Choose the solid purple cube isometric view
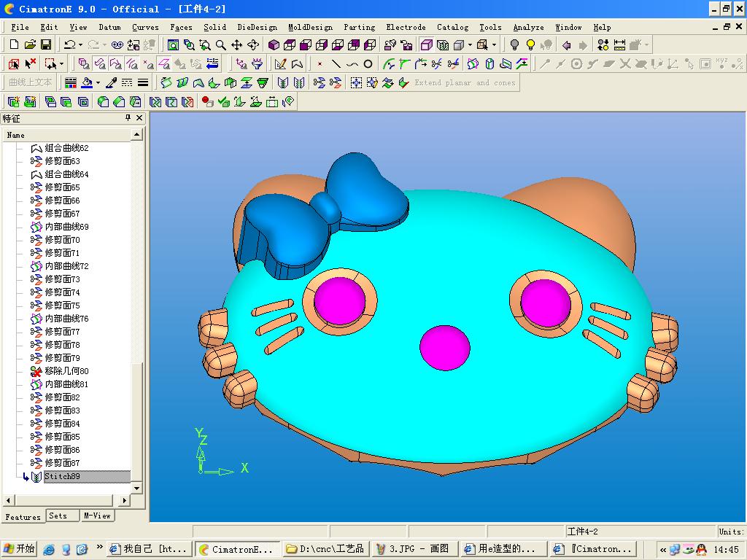 pyautogui.click(x=274, y=44)
